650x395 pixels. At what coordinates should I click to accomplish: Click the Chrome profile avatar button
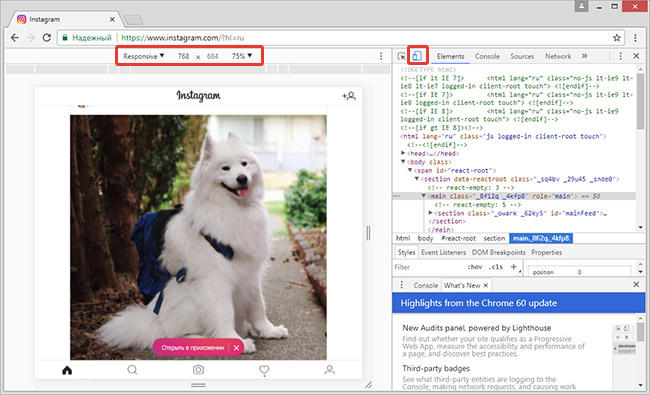pyautogui.click(x=581, y=6)
